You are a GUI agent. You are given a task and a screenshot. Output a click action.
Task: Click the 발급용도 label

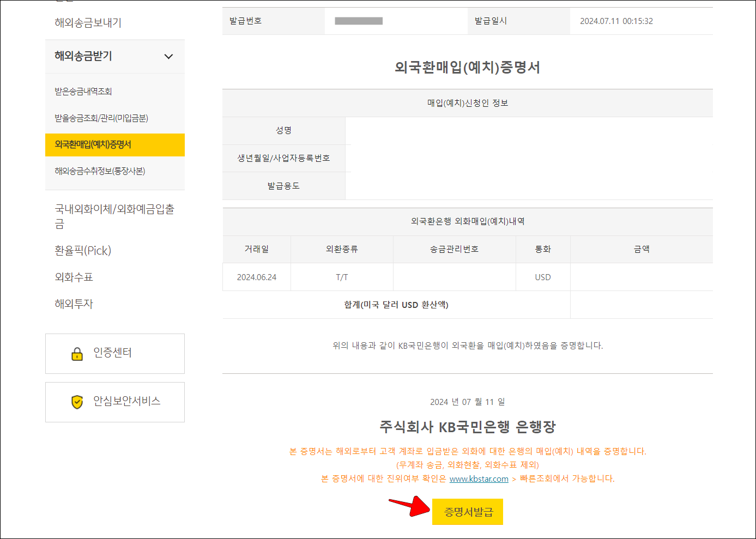tap(283, 186)
